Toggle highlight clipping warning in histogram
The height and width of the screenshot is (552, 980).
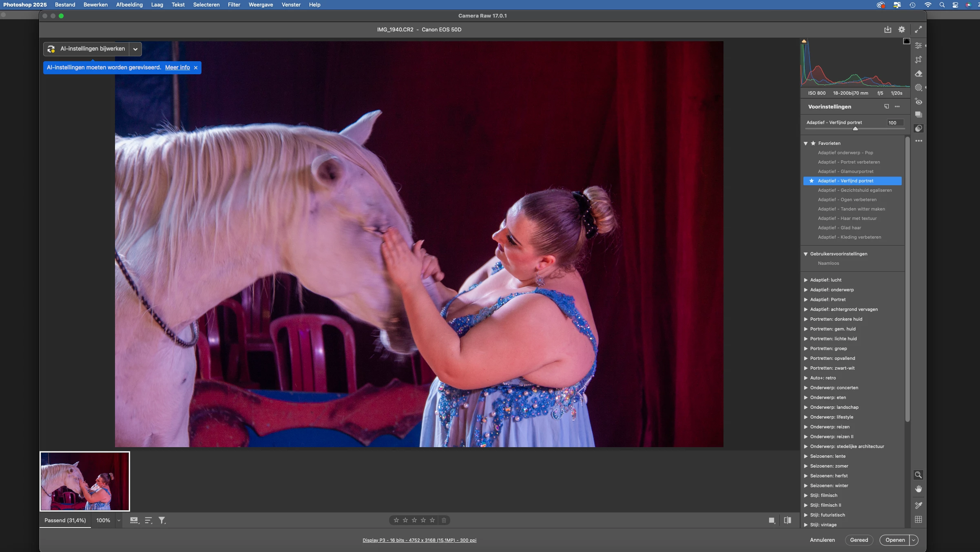pyautogui.click(x=907, y=41)
